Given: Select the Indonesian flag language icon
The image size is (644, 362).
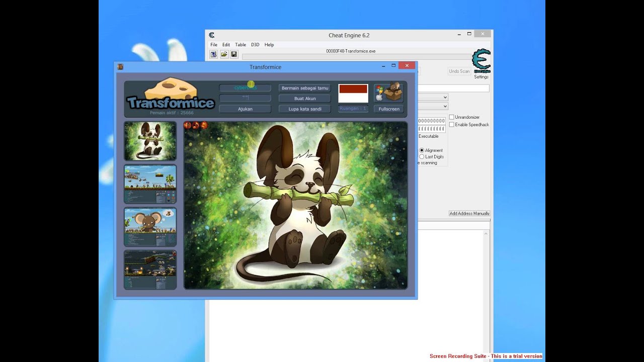Looking at the screenshot, I should 353,94.
